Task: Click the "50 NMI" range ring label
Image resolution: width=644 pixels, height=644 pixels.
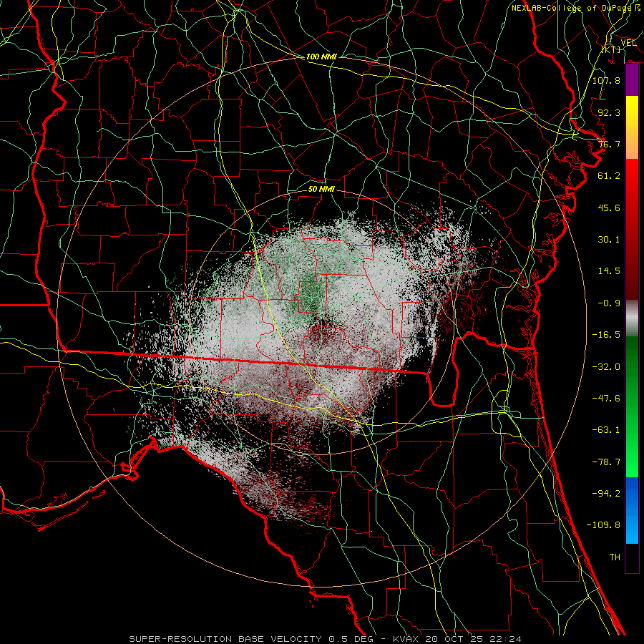Action: 321,189
